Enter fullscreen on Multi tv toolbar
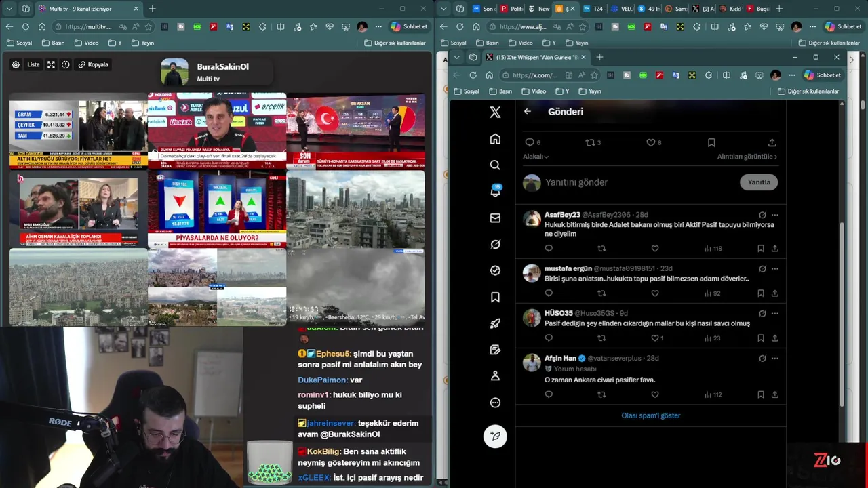 (51, 64)
